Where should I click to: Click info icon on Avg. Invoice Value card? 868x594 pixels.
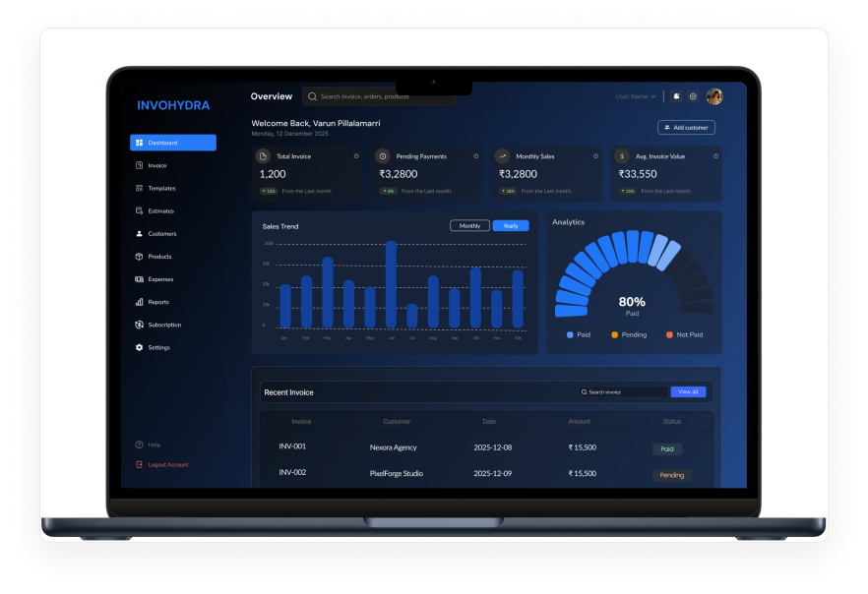coord(715,156)
